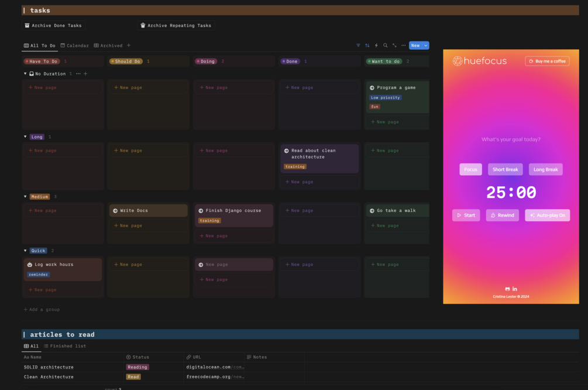Click the Doing column label
The image size is (588, 390).
pos(206,61)
